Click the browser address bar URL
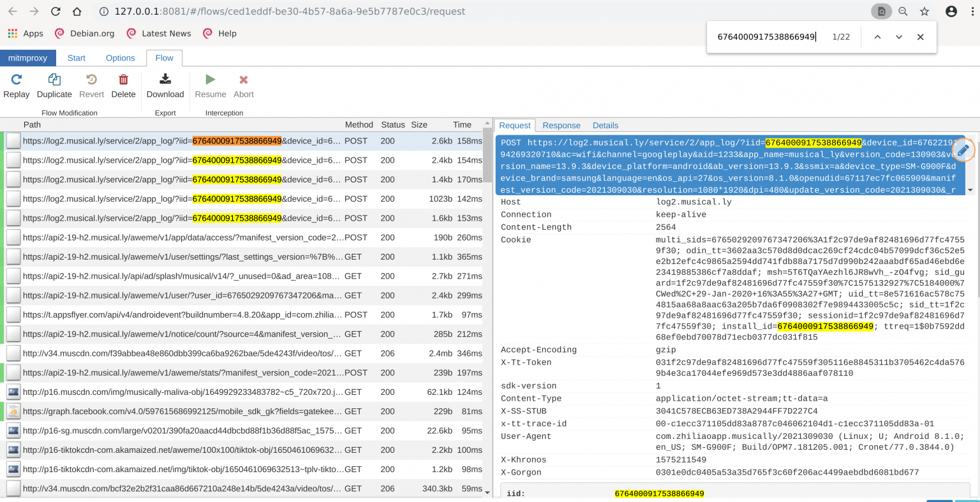Image resolution: width=980 pixels, height=502 pixels. click(x=290, y=11)
